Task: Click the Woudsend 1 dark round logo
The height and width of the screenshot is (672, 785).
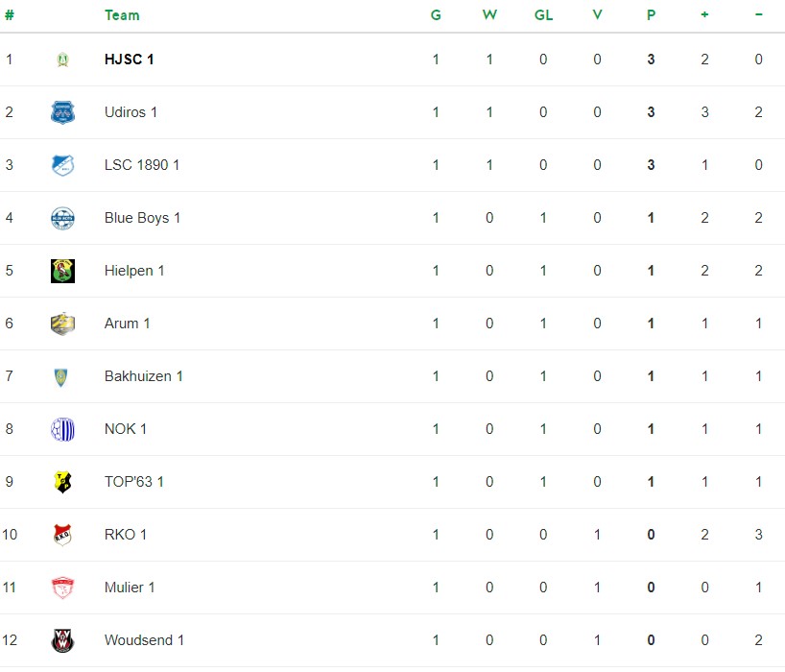Action: [62, 640]
